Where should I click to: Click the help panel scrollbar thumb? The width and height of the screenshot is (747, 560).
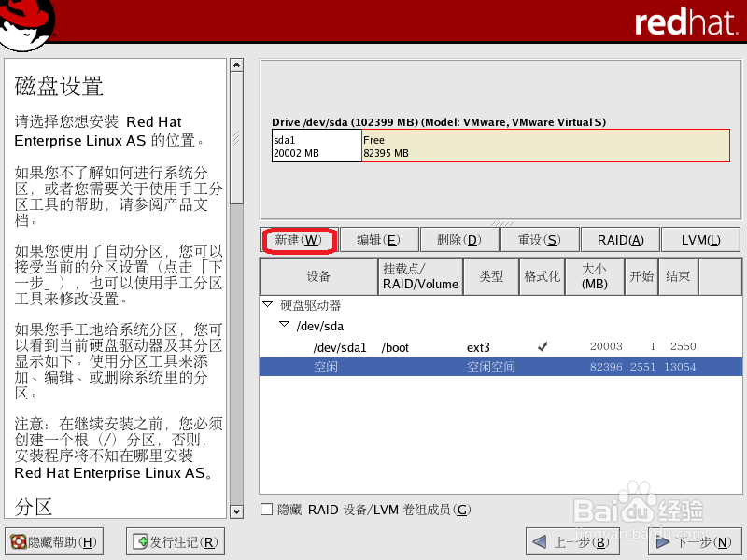(x=236, y=138)
